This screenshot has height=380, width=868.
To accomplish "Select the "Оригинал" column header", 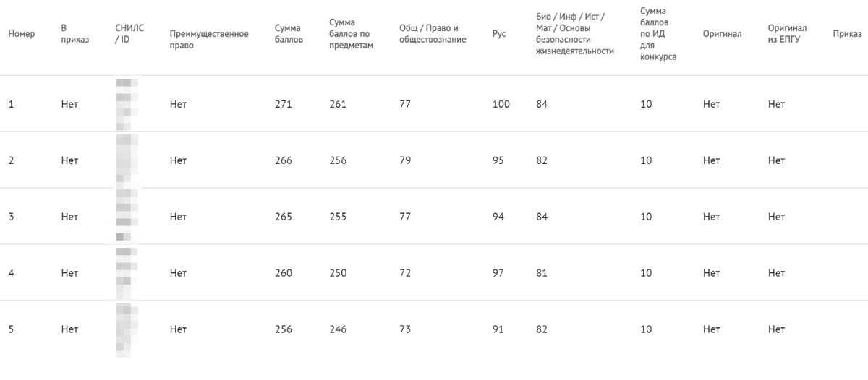I will [x=722, y=34].
